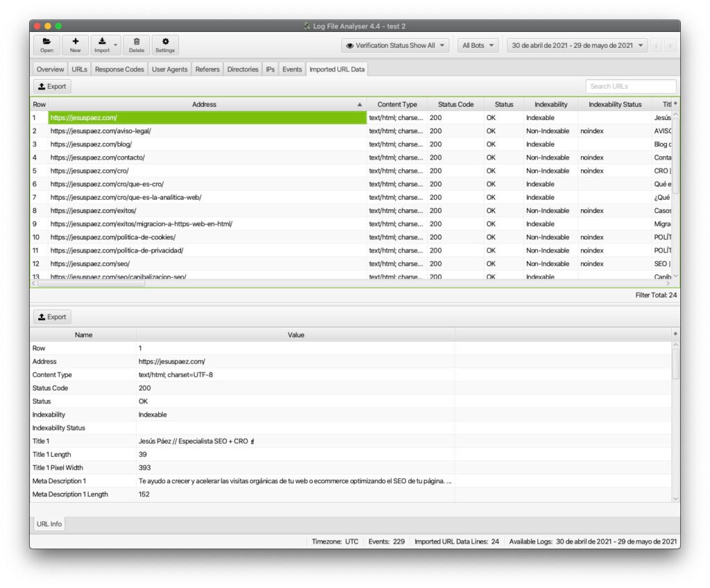The width and height of the screenshot is (710, 588).
Task: Go to previous date range arrow
Action: (656, 45)
